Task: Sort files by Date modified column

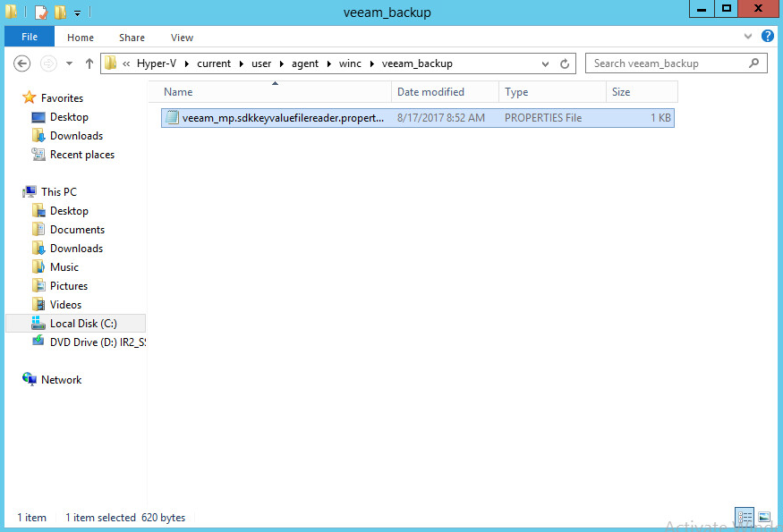Action: tap(430, 92)
